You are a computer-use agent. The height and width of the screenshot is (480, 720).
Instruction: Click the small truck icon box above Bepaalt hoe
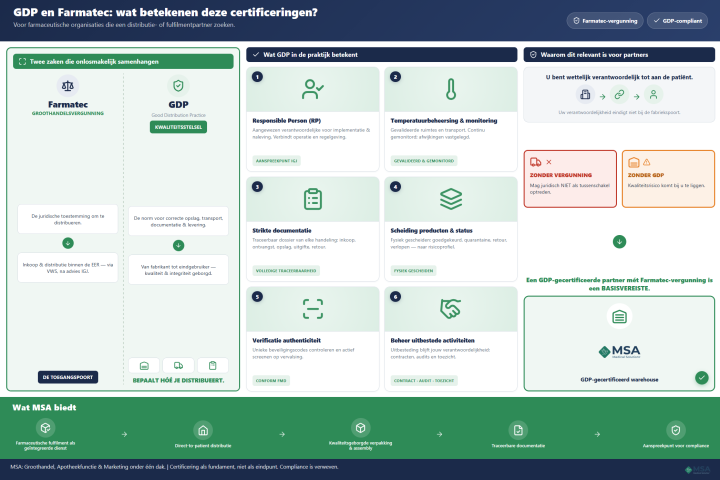point(178,366)
